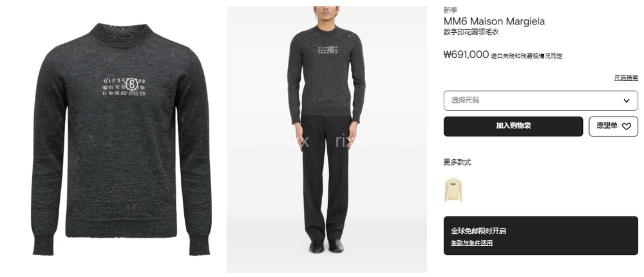
Task: Open the 选择尺码 size dropdown
Action: pyautogui.click(x=540, y=100)
